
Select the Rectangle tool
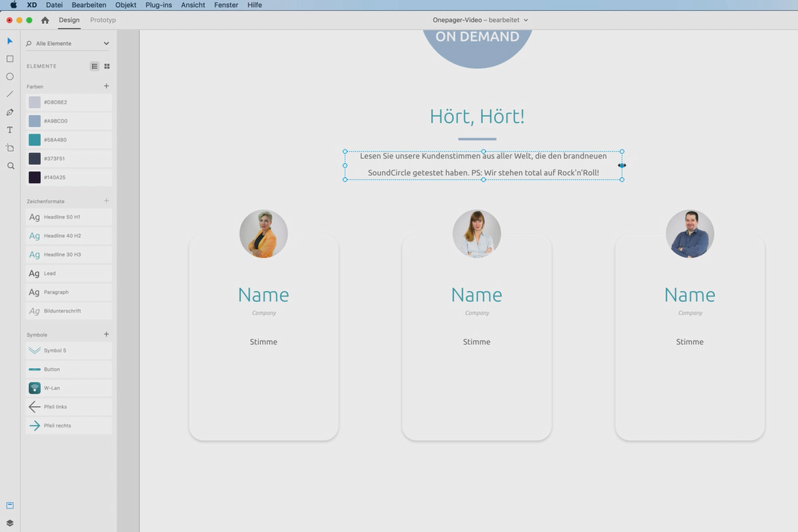point(10,59)
